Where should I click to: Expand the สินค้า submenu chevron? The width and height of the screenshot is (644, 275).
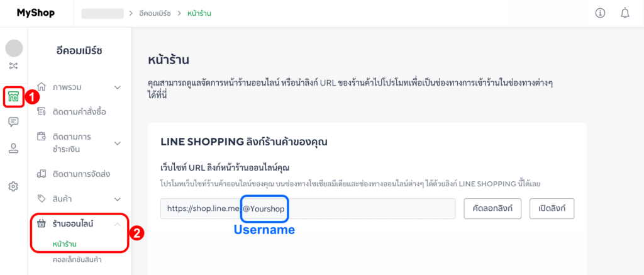[117, 199]
